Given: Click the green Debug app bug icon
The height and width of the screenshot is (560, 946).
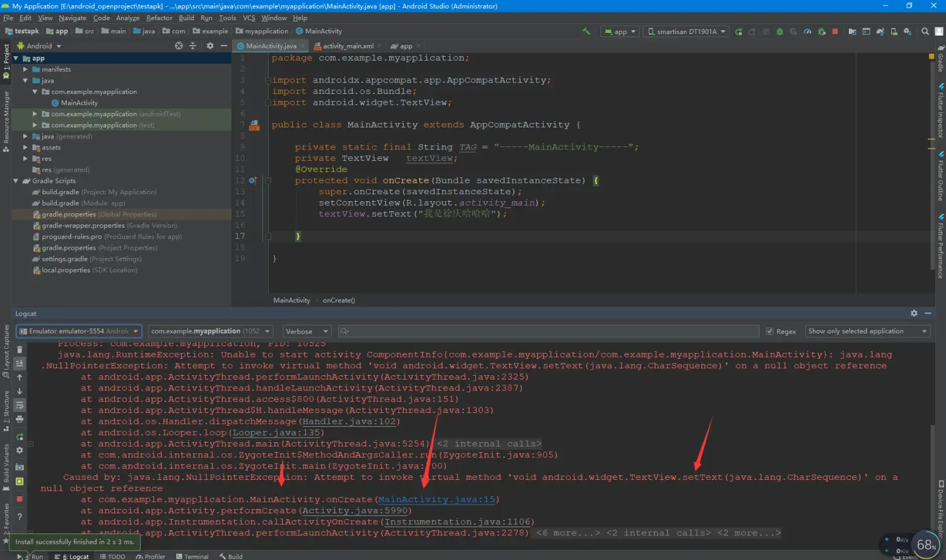Looking at the screenshot, I should click(x=780, y=32).
